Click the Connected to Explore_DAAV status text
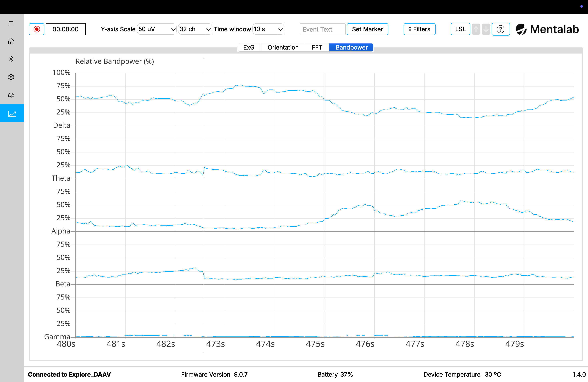The image size is (588, 382). (69, 374)
